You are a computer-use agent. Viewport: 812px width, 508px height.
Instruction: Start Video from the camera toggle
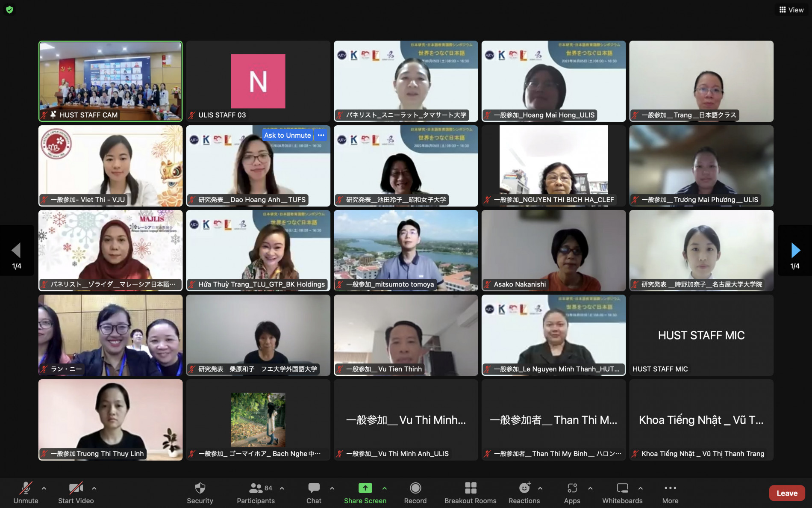coord(76,493)
